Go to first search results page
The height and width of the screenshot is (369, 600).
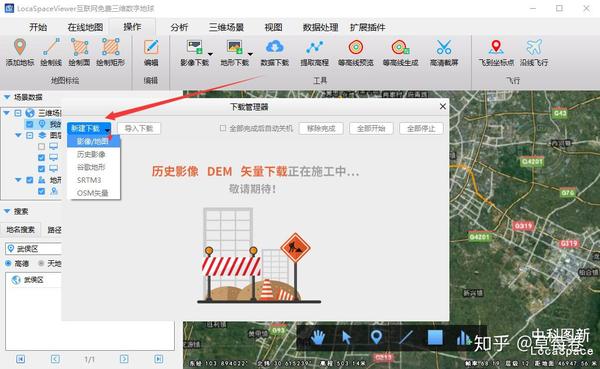20,359
